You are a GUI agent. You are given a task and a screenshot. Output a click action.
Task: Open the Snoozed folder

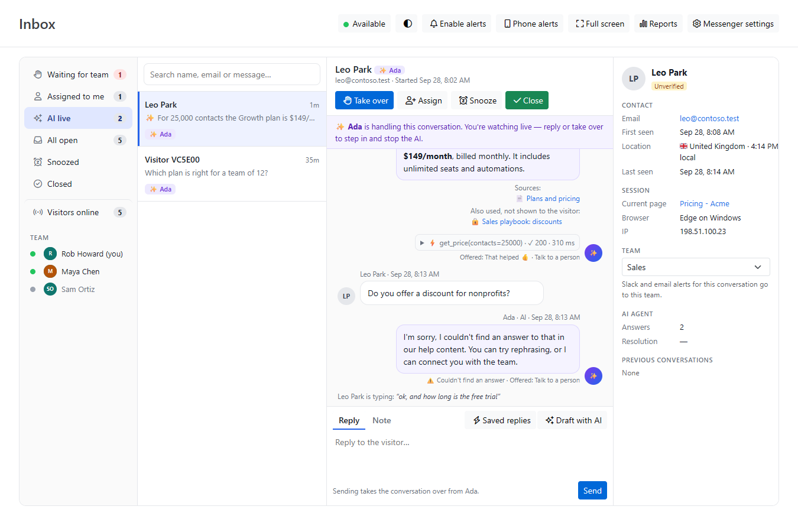[x=78, y=162]
